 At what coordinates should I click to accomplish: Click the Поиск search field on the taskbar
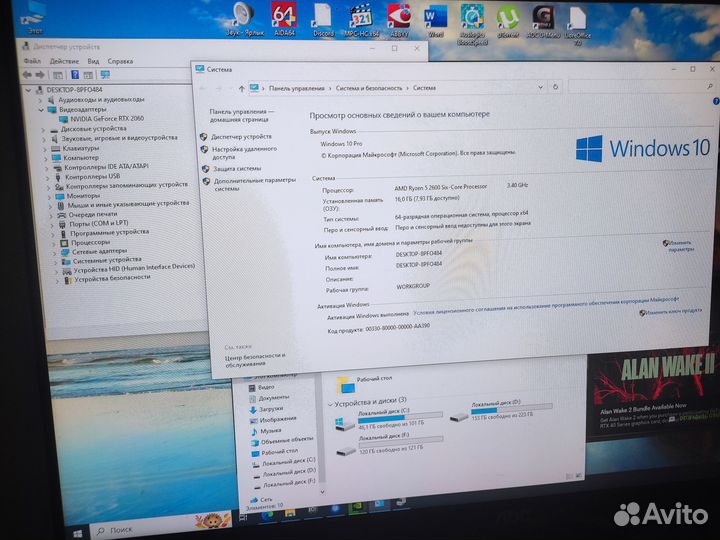pos(161,527)
